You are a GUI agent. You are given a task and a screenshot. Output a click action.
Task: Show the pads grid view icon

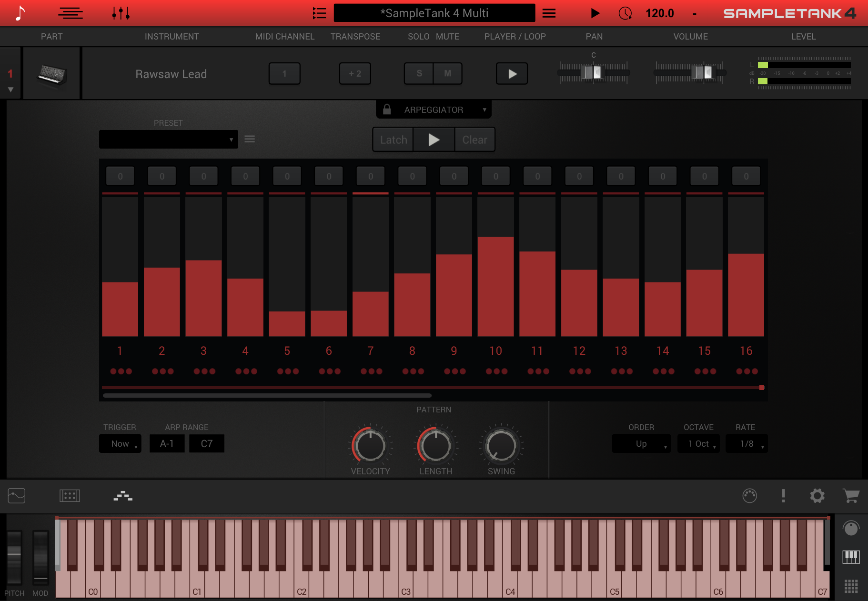tap(851, 586)
